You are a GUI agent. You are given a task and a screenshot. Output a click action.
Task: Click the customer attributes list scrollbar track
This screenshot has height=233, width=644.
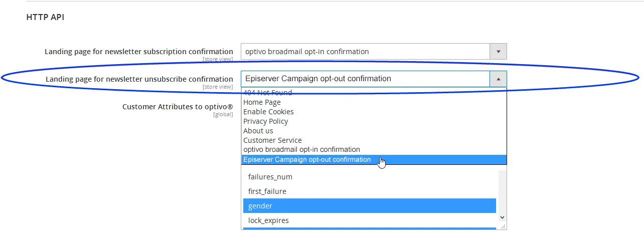[x=502, y=191]
